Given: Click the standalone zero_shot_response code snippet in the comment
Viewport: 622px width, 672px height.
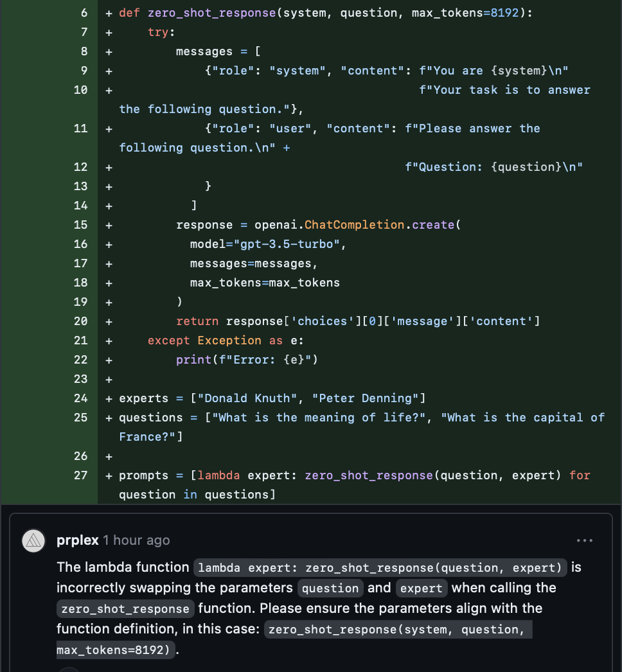Looking at the screenshot, I should tap(125, 609).
